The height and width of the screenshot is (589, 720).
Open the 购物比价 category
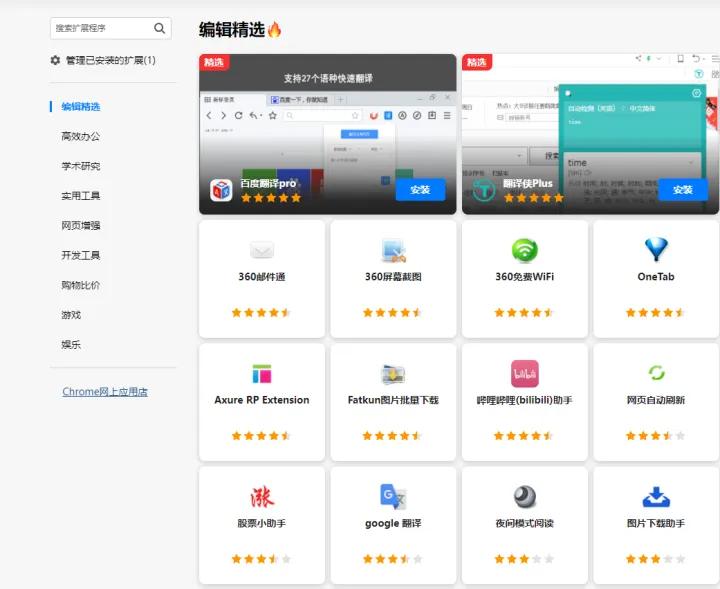pos(81,285)
